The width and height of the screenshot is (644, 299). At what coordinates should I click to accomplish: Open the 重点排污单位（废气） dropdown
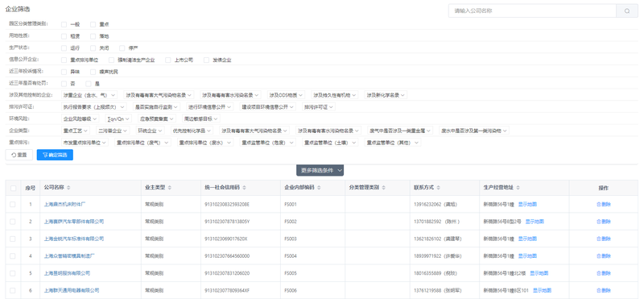[142, 143]
